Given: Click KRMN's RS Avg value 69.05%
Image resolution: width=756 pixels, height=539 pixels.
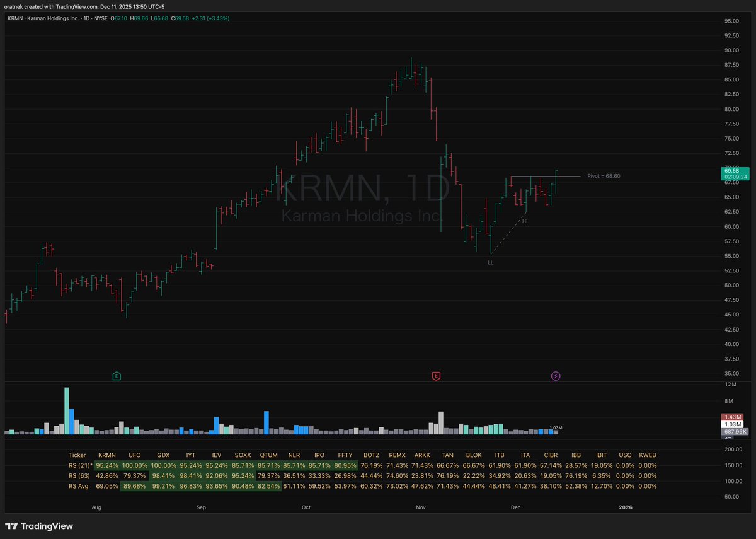Looking at the screenshot, I should click(x=108, y=485).
